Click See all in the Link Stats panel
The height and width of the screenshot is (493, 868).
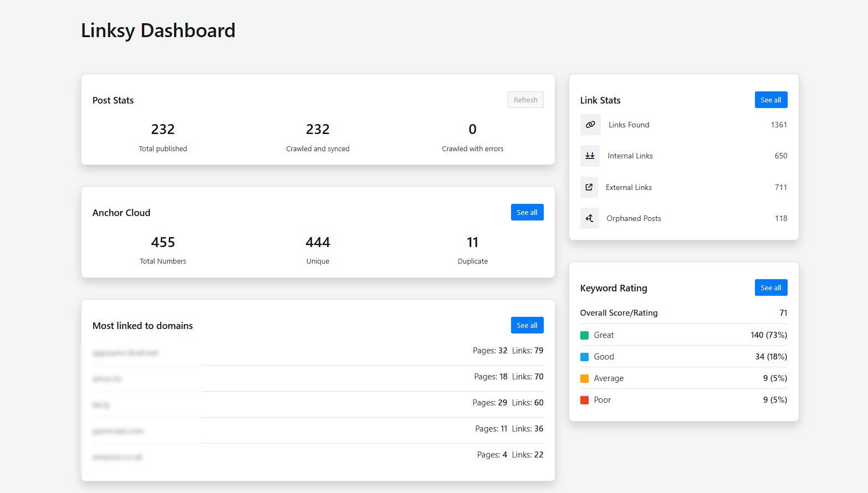pyautogui.click(x=771, y=100)
